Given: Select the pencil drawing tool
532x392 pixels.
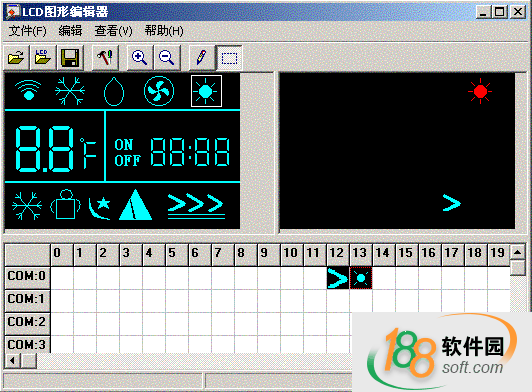Looking at the screenshot, I should click(202, 57).
